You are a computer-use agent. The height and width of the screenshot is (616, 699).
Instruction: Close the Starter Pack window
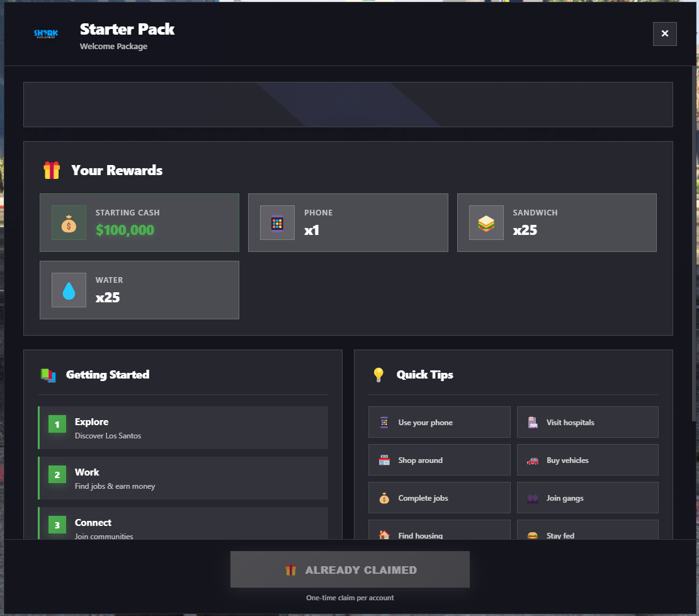coord(664,34)
